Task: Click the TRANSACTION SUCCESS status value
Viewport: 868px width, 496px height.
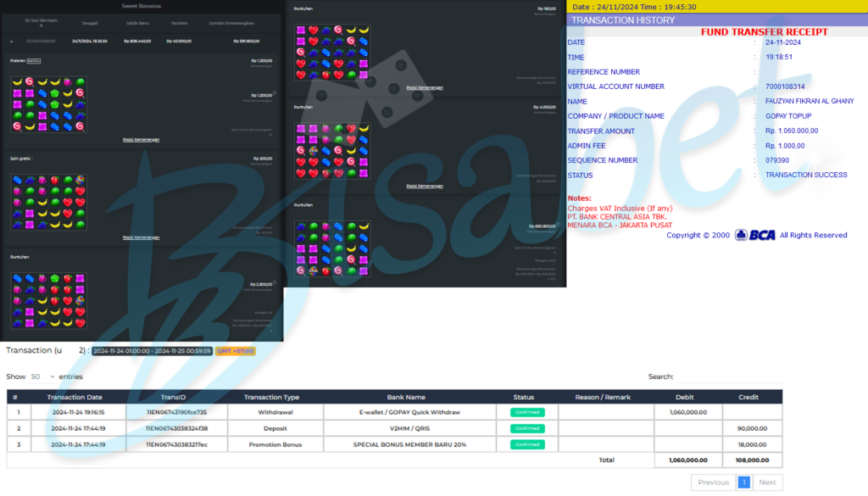Action: tap(806, 175)
